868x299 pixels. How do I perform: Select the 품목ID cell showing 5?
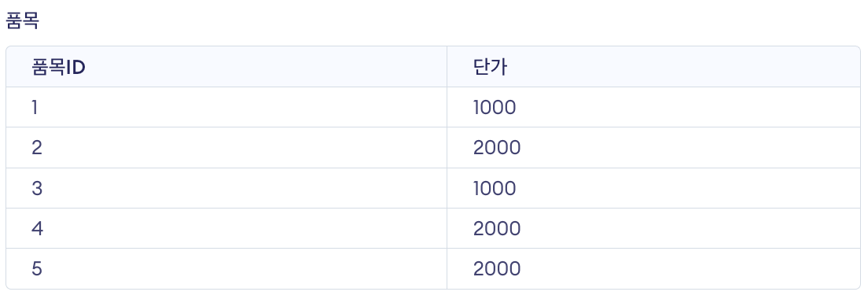[226, 269]
